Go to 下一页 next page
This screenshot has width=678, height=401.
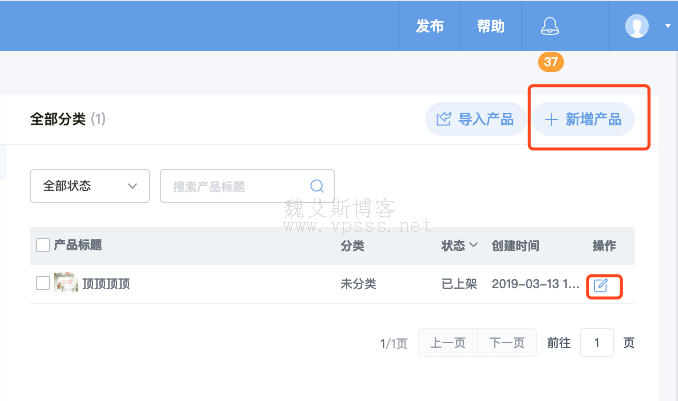pyautogui.click(x=507, y=343)
